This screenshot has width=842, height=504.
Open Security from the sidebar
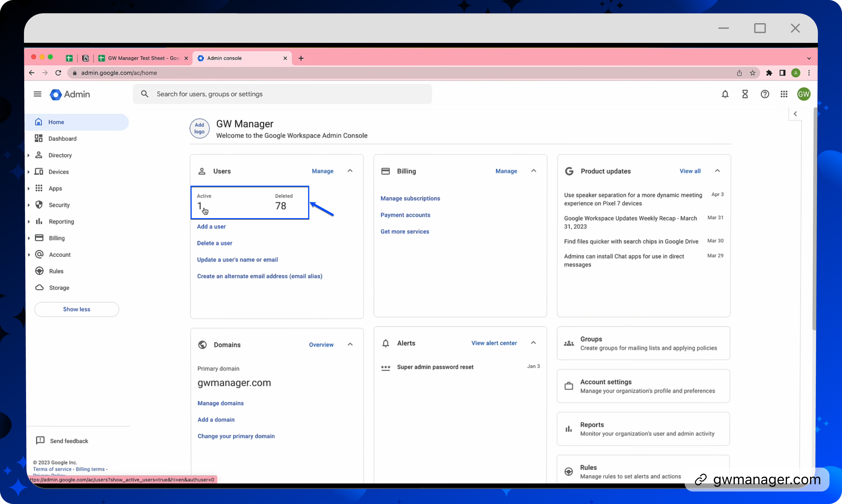pyautogui.click(x=59, y=205)
